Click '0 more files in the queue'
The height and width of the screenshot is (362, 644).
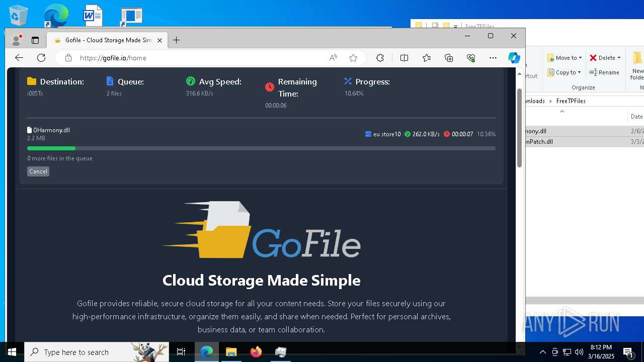pos(60,158)
